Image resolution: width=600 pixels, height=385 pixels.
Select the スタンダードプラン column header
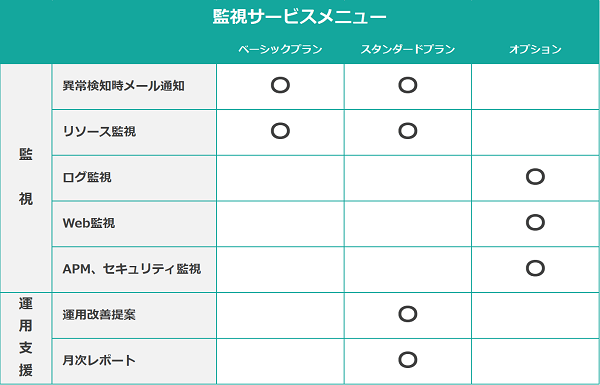[408, 49]
